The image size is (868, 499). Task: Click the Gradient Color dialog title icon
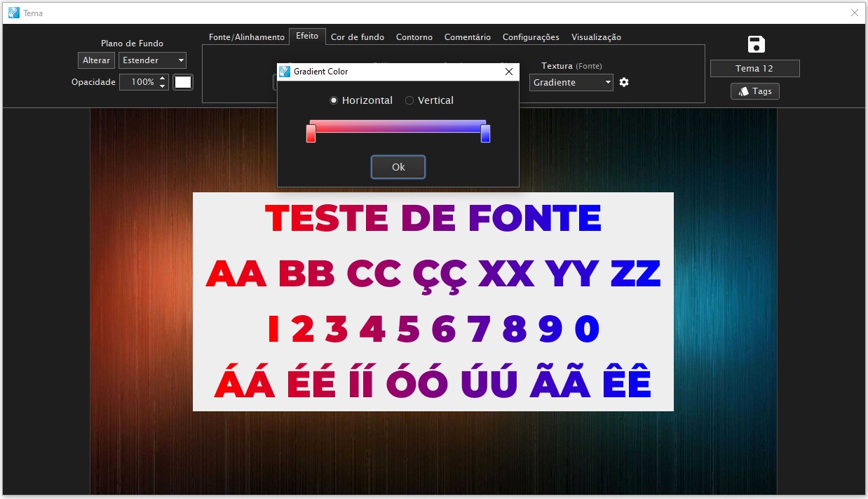(x=285, y=72)
